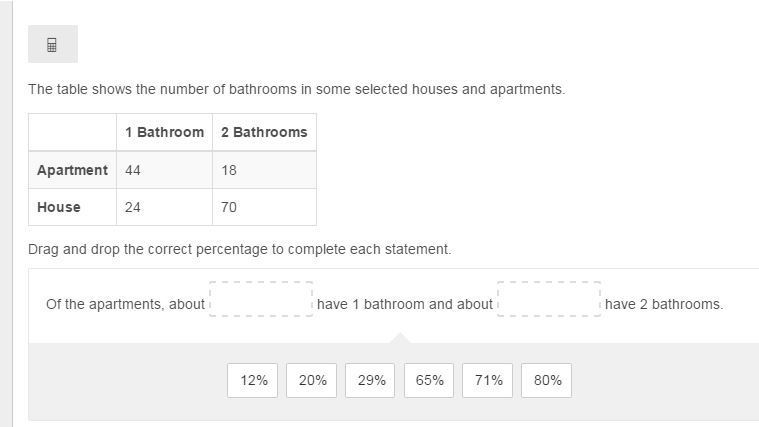Screen dimensions: 759x427
Task: Select the 12% answer tile
Action: coord(252,381)
